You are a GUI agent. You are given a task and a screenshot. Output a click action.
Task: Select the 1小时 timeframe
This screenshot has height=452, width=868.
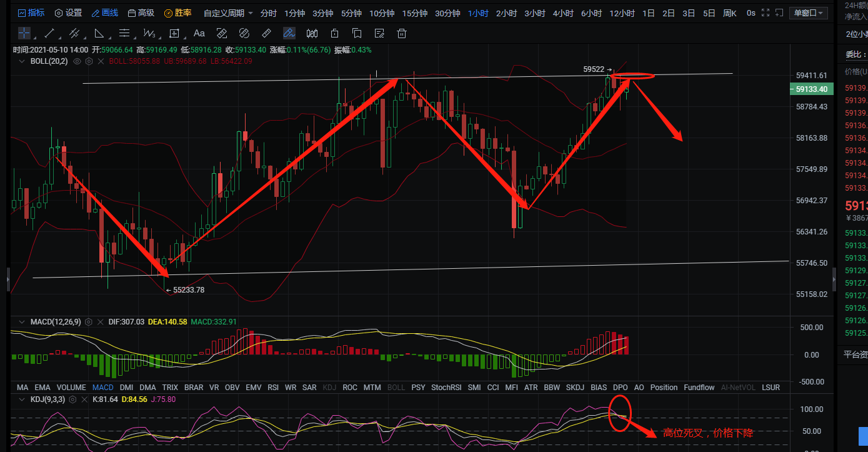point(478,13)
